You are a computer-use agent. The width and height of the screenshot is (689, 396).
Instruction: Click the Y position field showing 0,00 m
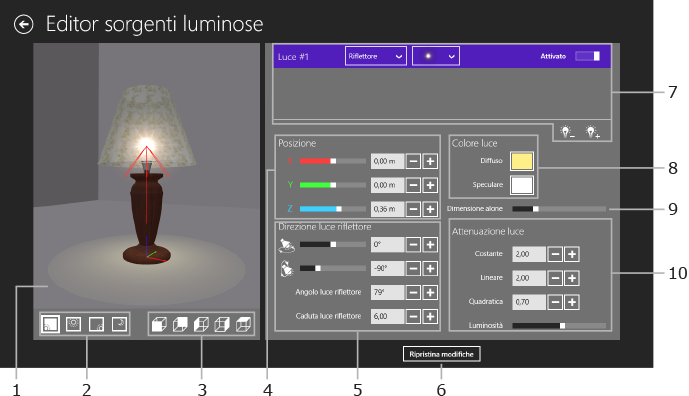tap(387, 185)
